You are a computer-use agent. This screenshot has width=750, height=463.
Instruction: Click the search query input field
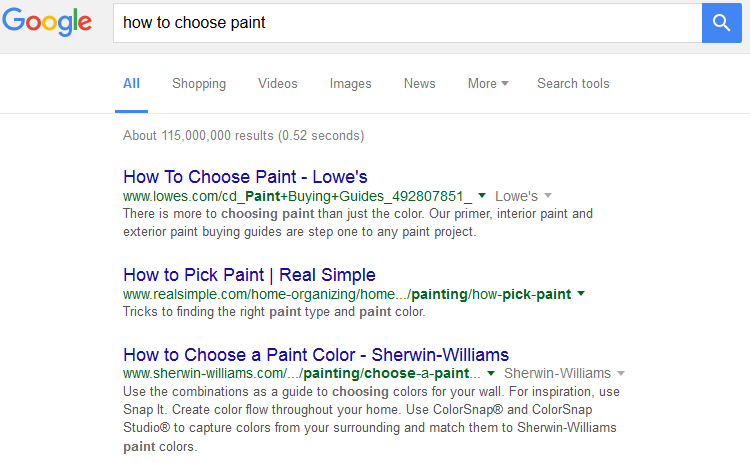(x=400, y=22)
